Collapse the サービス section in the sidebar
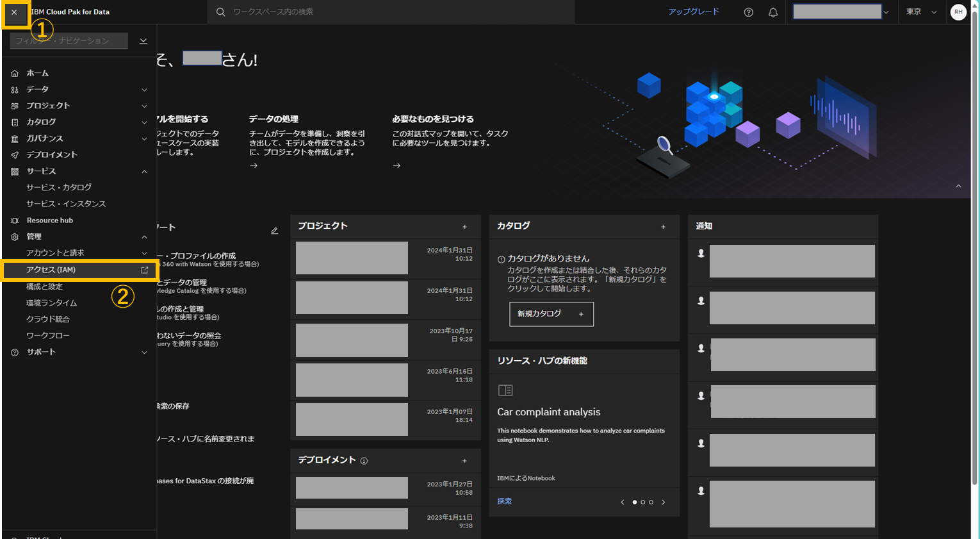980x539 pixels. point(144,171)
